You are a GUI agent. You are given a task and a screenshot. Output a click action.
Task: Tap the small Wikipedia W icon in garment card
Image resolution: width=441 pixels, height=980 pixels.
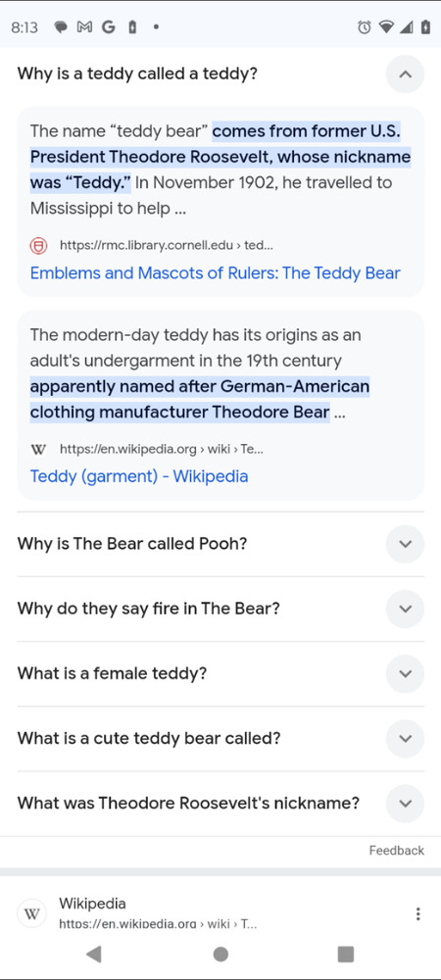pyautogui.click(x=38, y=450)
